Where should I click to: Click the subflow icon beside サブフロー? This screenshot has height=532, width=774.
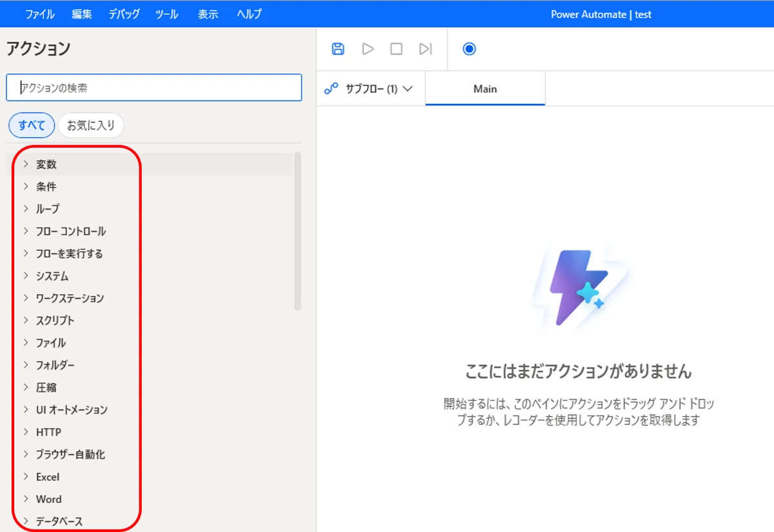tap(331, 89)
